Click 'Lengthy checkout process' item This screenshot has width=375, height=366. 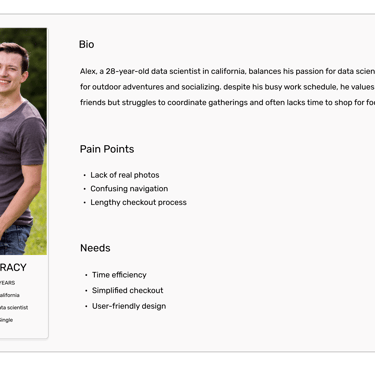point(139,202)
